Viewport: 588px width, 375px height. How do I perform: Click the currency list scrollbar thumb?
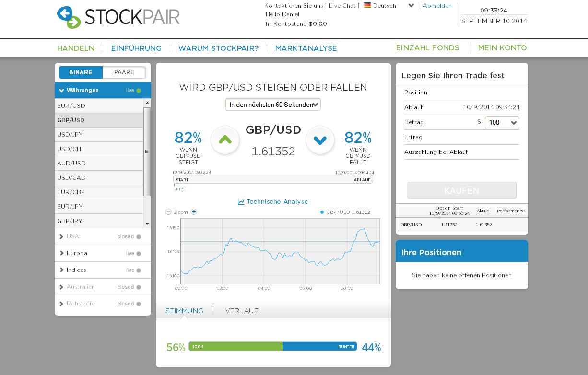tap(147, 152)
